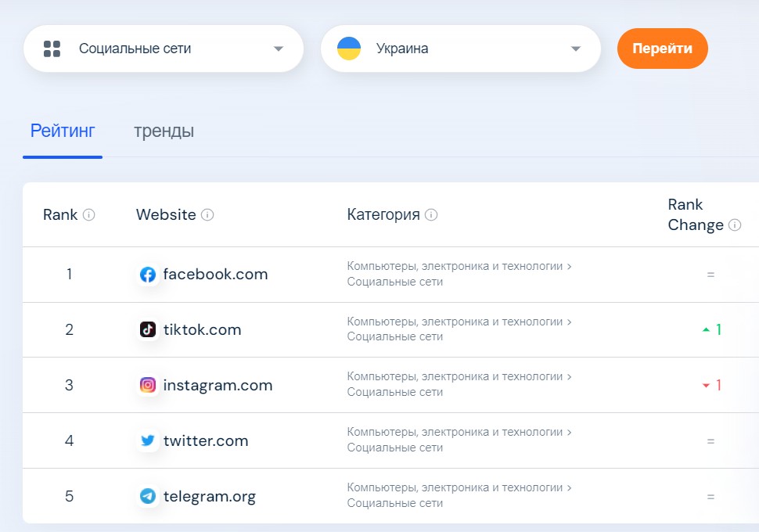Viewport: 759px width, 532px height.
Task: Click the Facebook logo icon
Action: coord(148,275)
